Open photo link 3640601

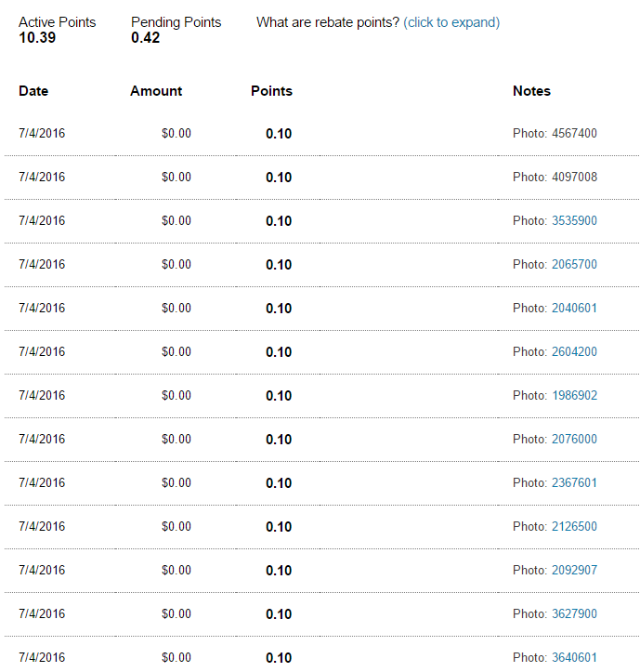[574, 658]
